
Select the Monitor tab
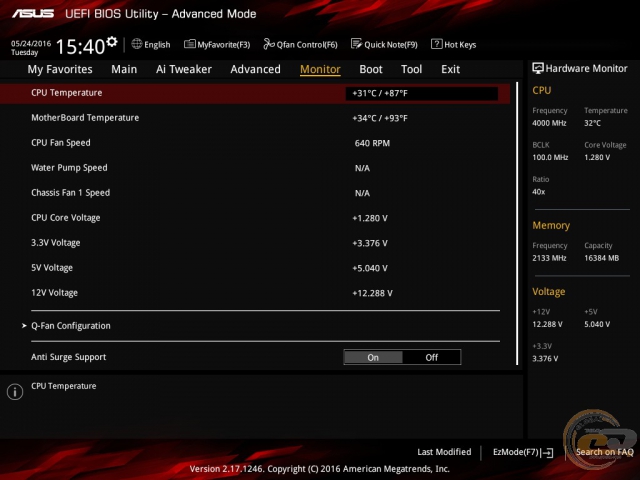click(320, 69)
